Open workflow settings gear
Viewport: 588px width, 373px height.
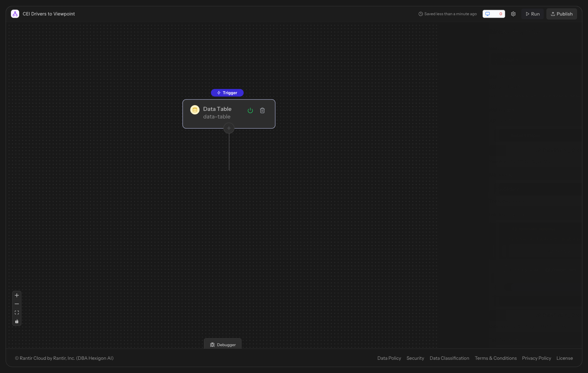pyautogui.click(x=513, y=14)
